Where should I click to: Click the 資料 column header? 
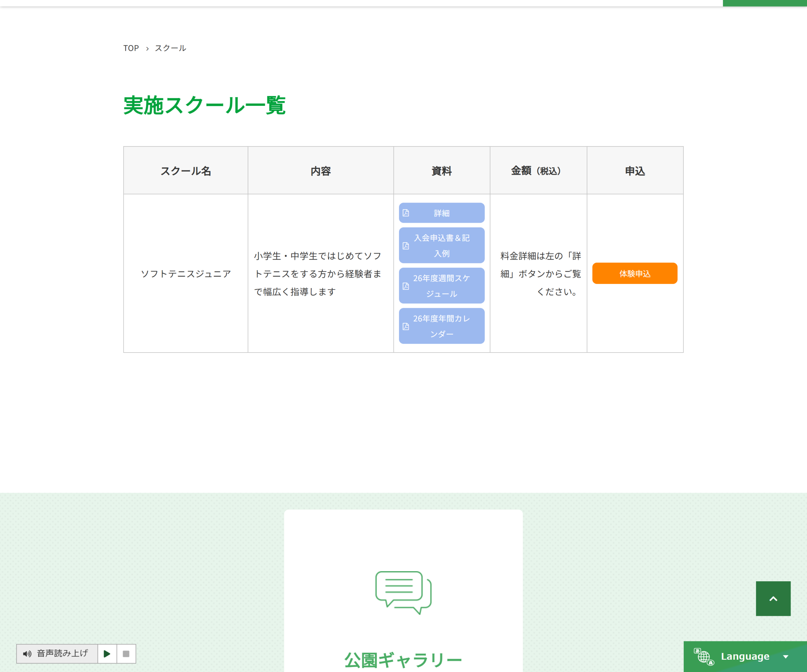click(x=442, y=170)
